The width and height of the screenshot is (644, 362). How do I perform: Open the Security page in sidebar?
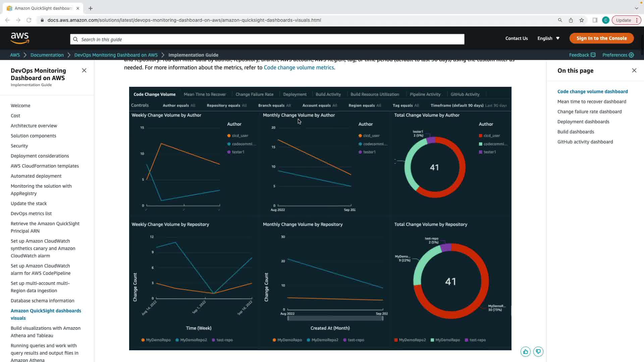pyautogui.click(x=19, y=146)
